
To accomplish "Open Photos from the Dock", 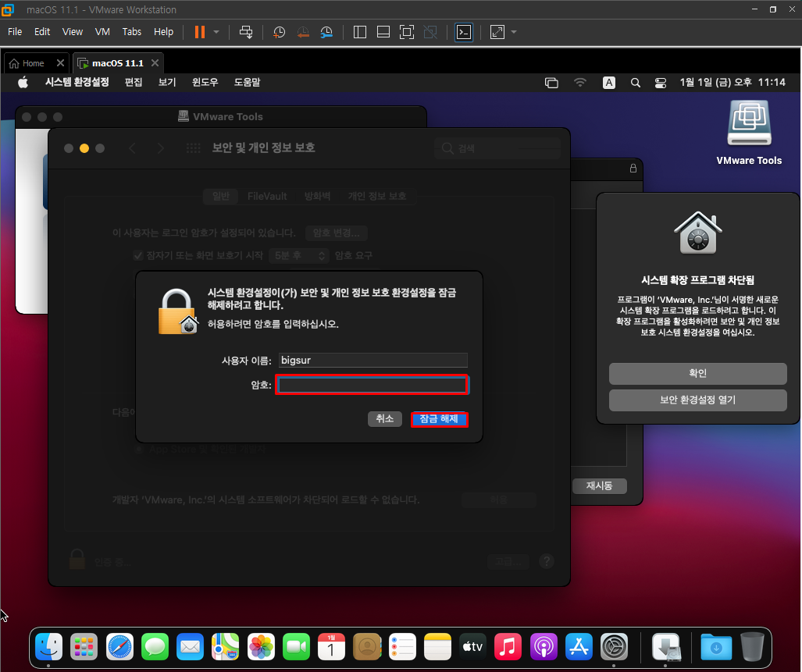I will [x=261, y=646].
